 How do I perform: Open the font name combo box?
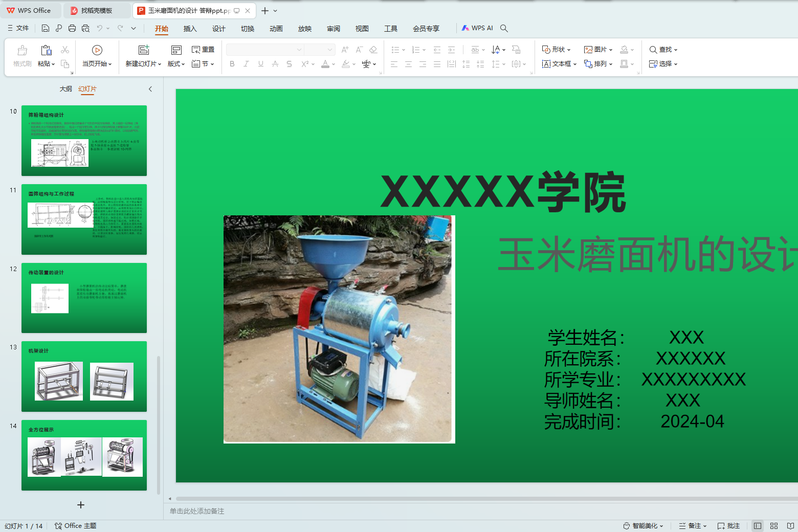(x=265, y=50)
